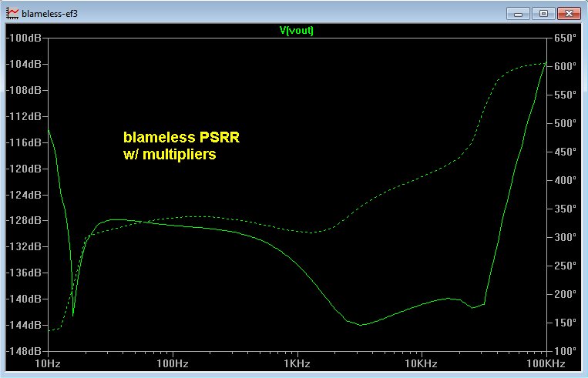
Task: Click the 100° phase axis label
Action: [565, 351]
